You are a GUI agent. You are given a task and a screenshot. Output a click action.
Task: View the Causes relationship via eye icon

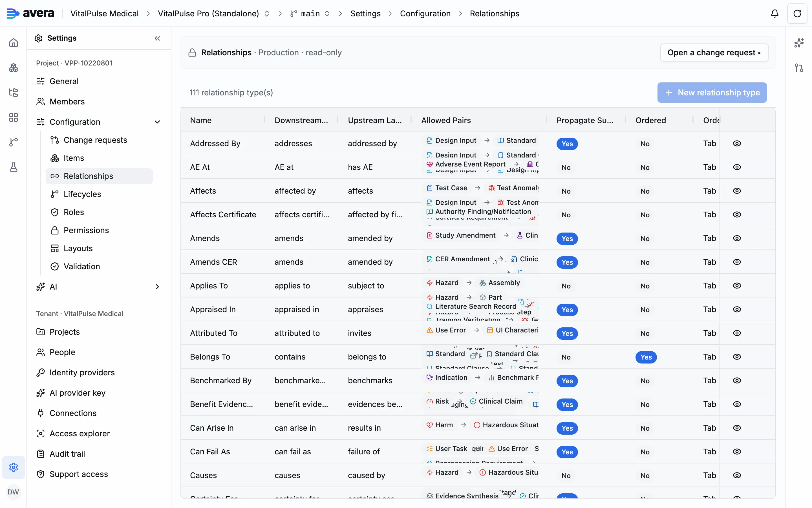pyautogui.click(x=736, y=475)
